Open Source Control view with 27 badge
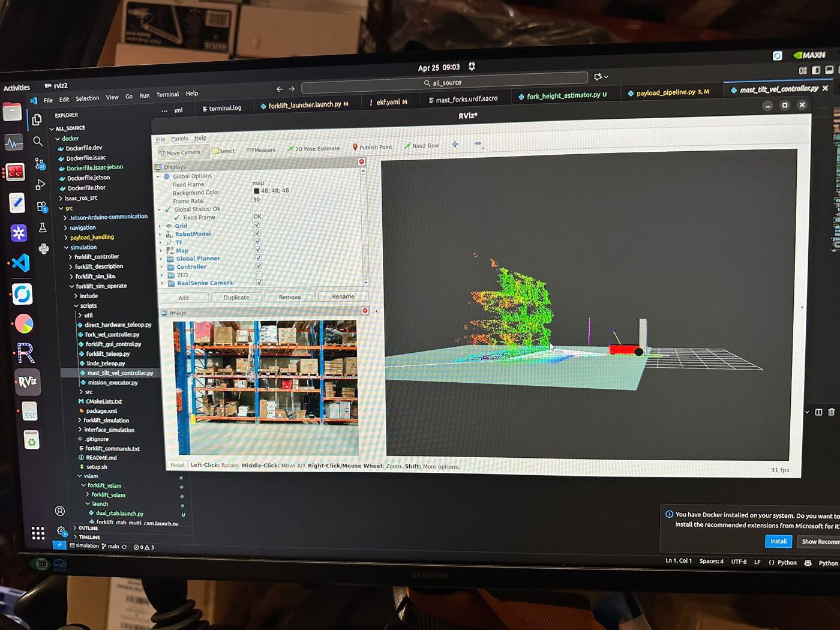This screenshot has height=630, width=840. (40, 163)
